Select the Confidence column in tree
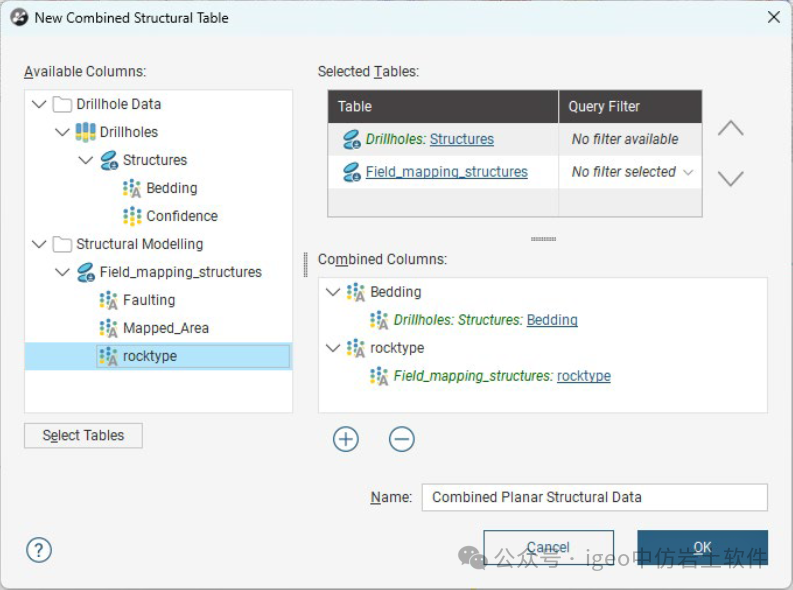The image size is (793, 590). 181,216
